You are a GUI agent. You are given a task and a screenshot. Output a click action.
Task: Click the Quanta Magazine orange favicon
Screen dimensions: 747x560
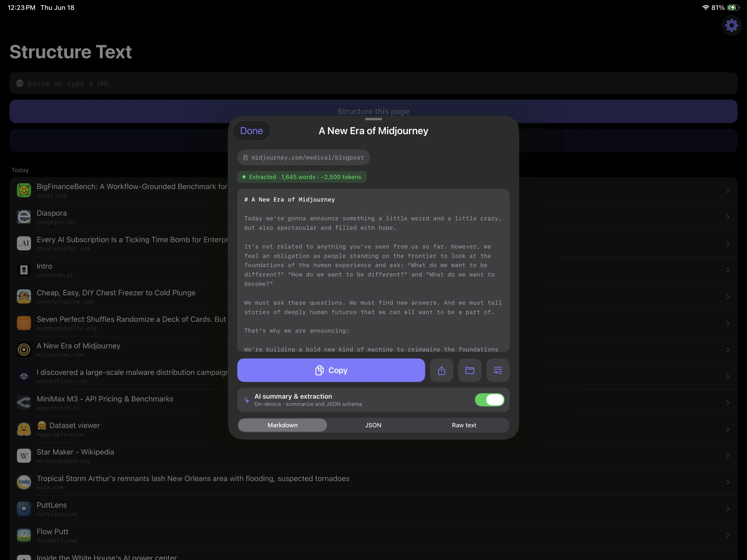pos(24,323)
